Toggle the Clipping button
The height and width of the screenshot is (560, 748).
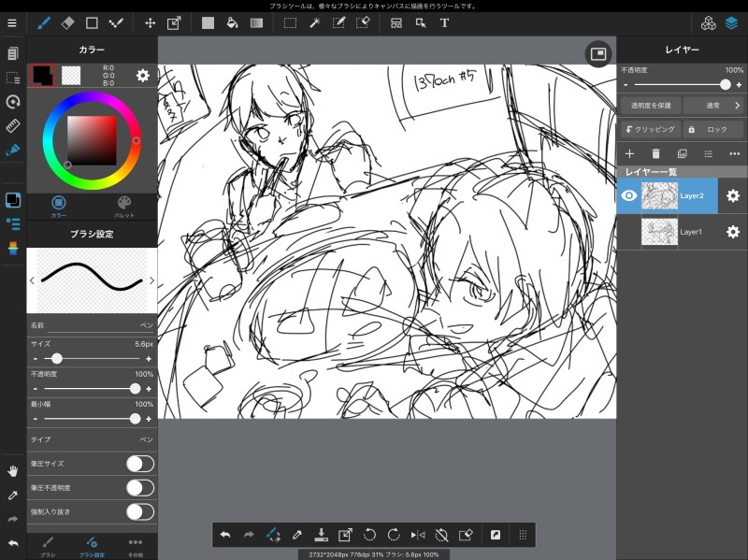[x=651, y=129]
